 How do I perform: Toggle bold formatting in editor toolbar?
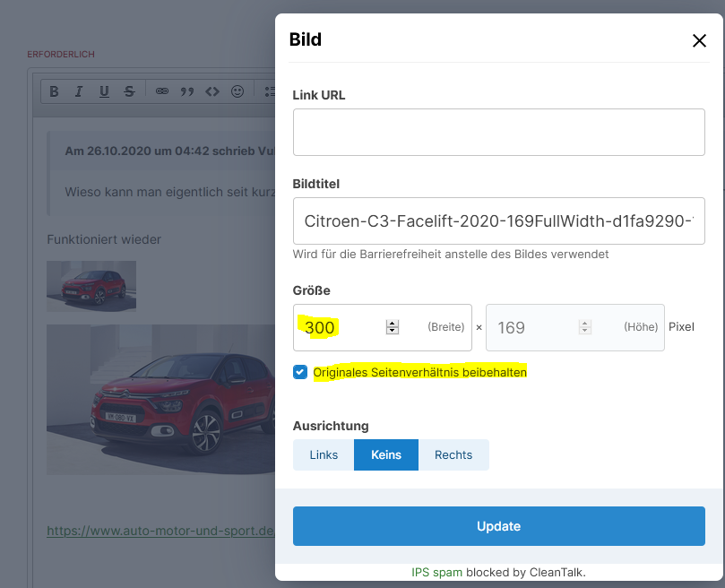click(54, 91)
